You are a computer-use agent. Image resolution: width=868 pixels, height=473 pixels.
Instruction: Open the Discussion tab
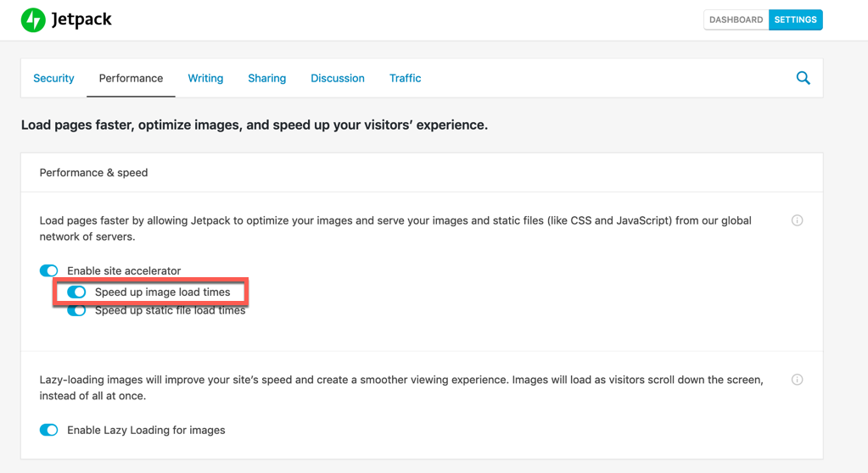[x=337, y=78]
